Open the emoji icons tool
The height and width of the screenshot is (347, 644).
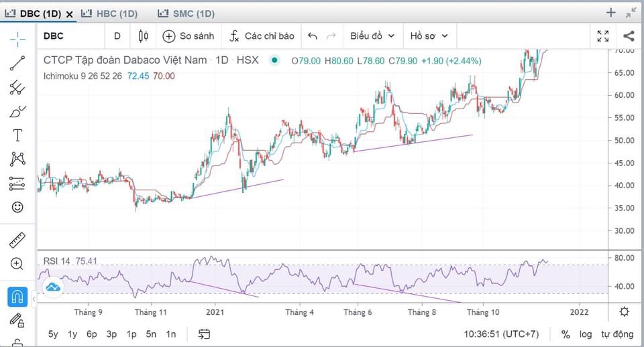pos(17,207)
